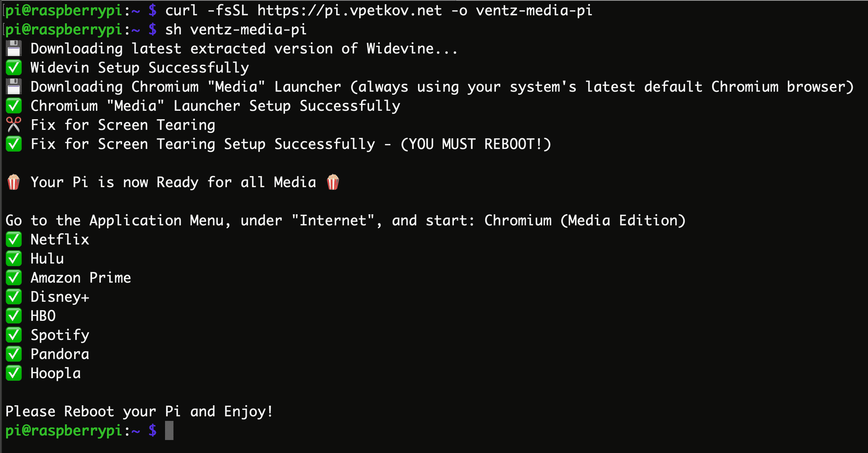
Task: Click the green check next to Disney+
Action: tap(14, 297)
